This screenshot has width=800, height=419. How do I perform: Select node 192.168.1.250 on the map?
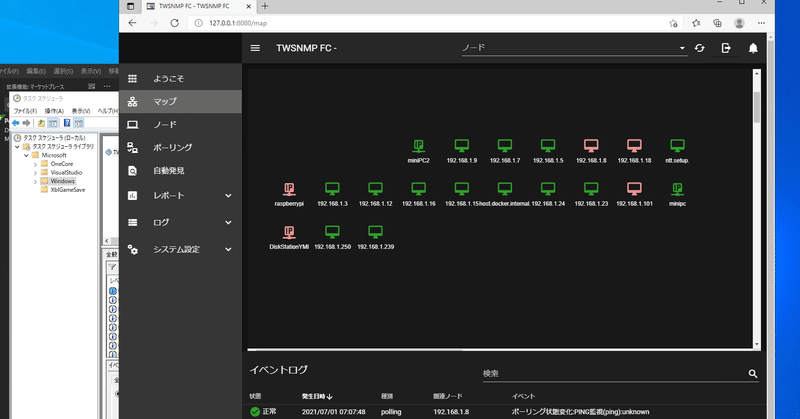[x=332, y=232]
